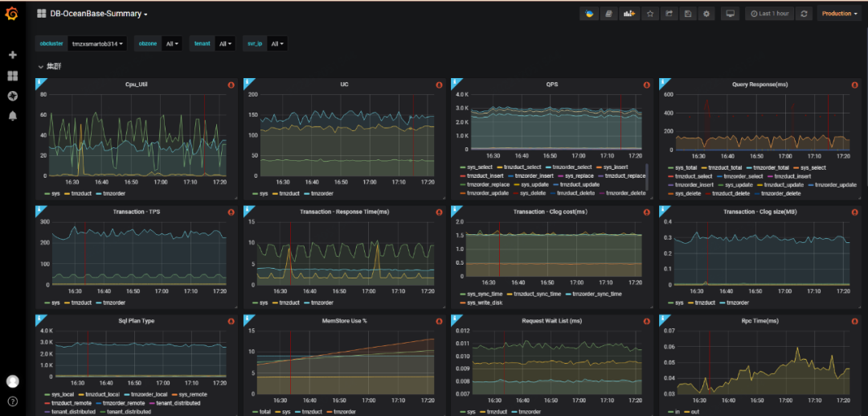This screenshot has width=868, height=416.
Task: Open Transaction - Response Time(ms) title menu
Action: (344, 212)
